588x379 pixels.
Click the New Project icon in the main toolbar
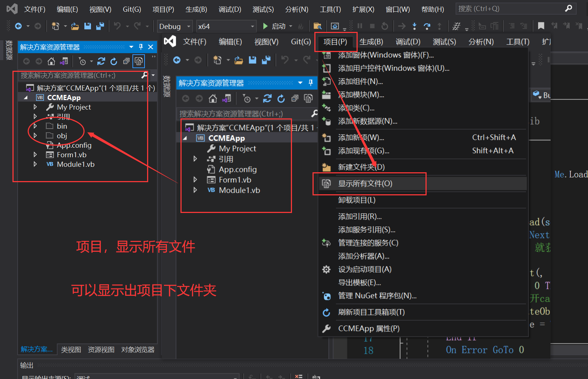tap(55, 26)
